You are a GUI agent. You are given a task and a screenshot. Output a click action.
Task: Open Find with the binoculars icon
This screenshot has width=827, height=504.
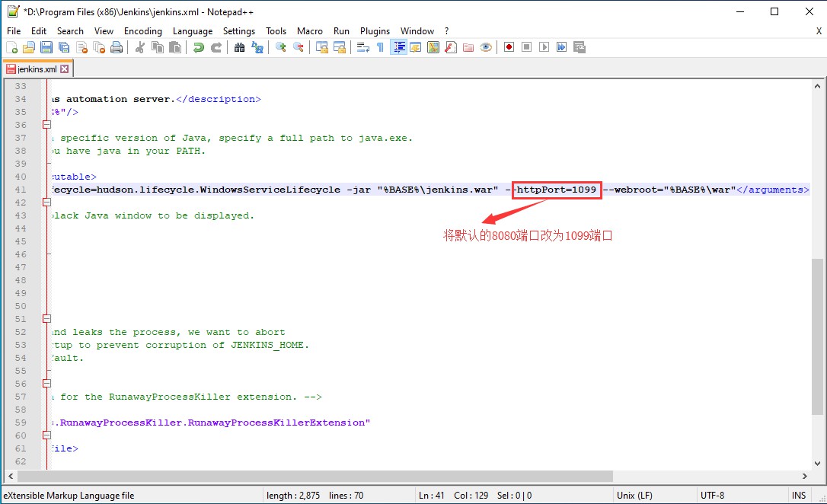(x=239, y=47)
